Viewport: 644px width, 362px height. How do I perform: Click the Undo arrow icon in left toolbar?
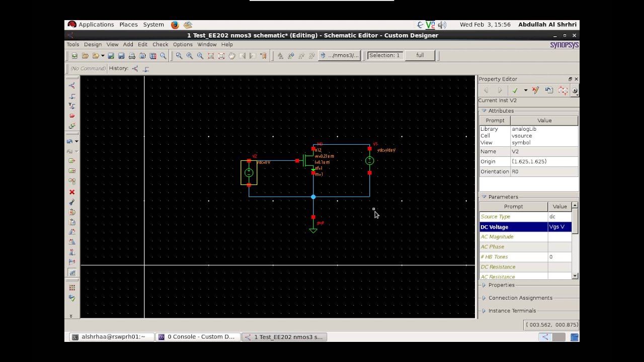70,141
